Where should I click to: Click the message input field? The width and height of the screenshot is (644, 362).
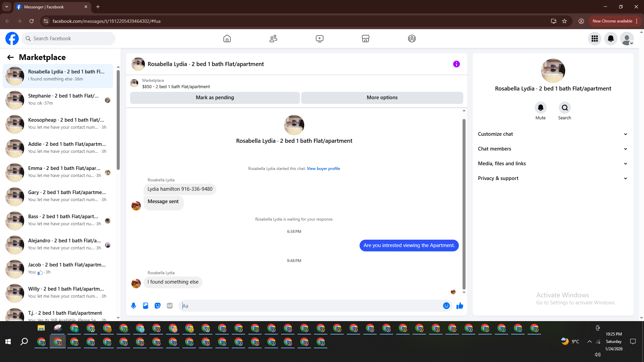click(312, 306)
